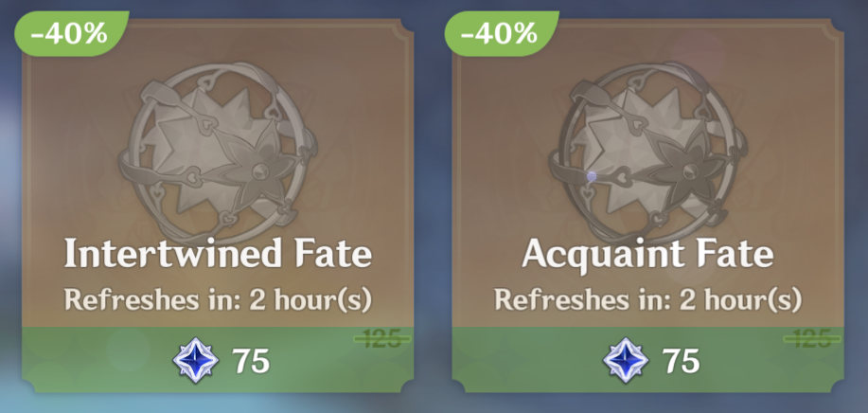
Task: Click Starglitter currency icon under Acquaint Fate
Action: tap(625, 361)
